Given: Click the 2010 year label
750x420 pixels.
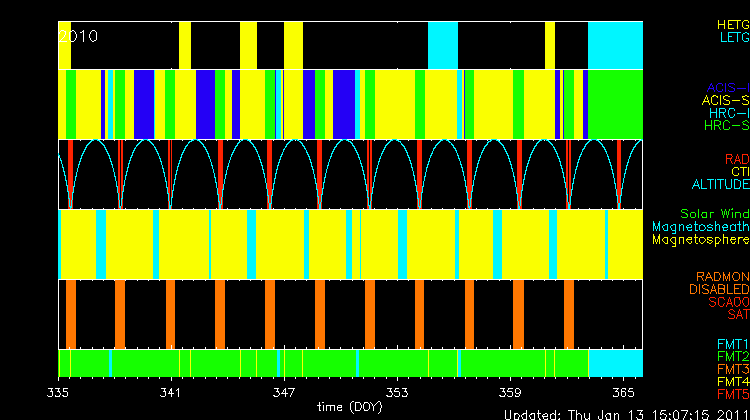Looking at the screenshot, I should pyautogui.click(x=78, y=36).
